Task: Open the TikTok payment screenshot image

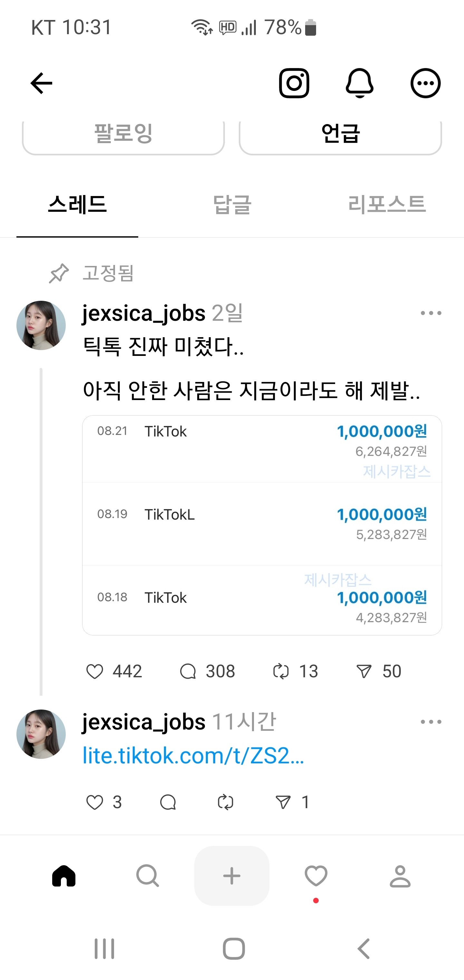Action: (x=262, y=525)
